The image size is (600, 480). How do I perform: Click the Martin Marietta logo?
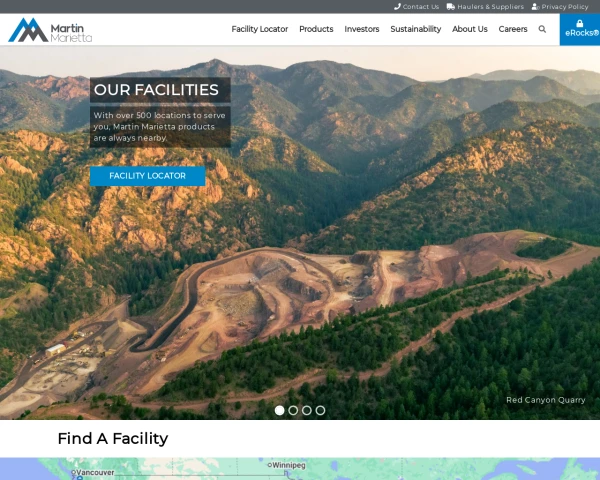click(50, 30)
